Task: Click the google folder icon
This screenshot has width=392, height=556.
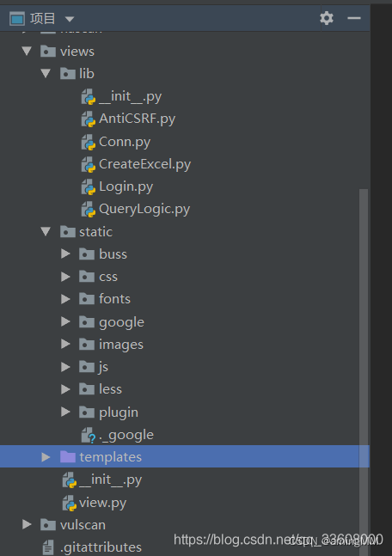Action: pos(87,321)
